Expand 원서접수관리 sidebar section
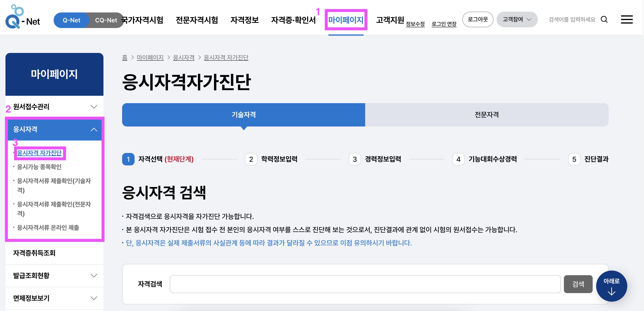Screen dimensions: 644x311 click(54, 107)
